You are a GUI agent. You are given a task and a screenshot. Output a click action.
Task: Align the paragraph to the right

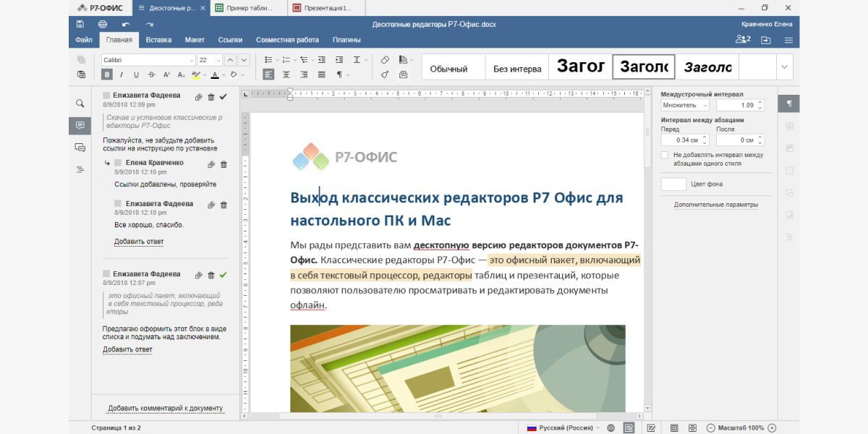[x=304, y=74]
